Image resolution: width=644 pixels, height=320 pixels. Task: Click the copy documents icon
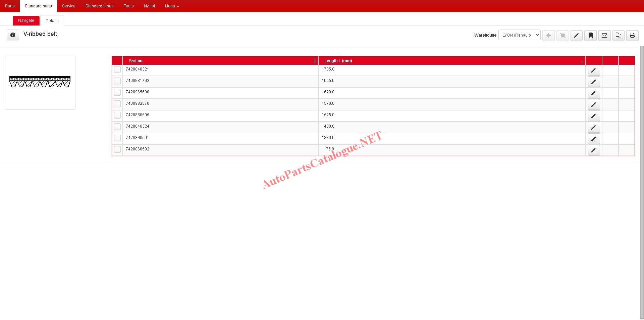(x=618, y=35)
